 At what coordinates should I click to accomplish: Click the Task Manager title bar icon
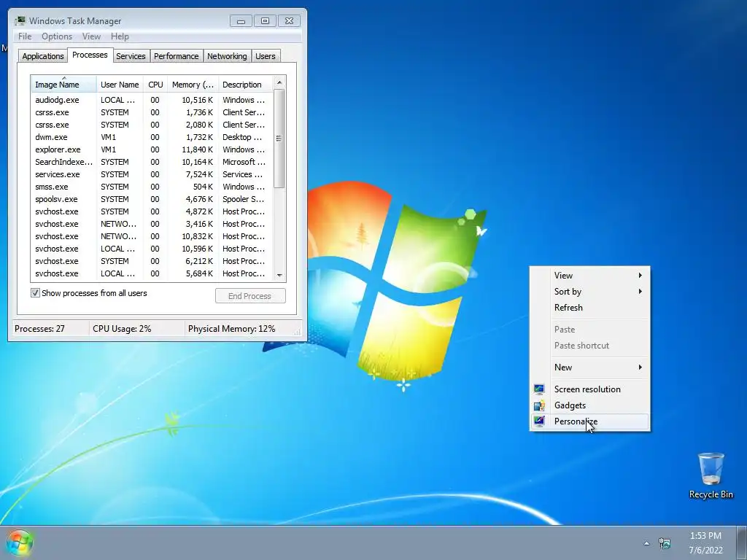click(20, 20)
